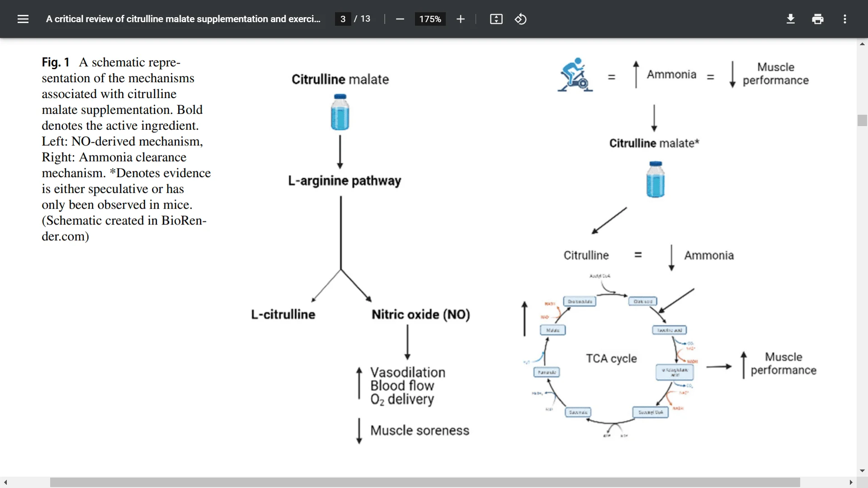Zoom out with the minus button

tap(400, 19)
